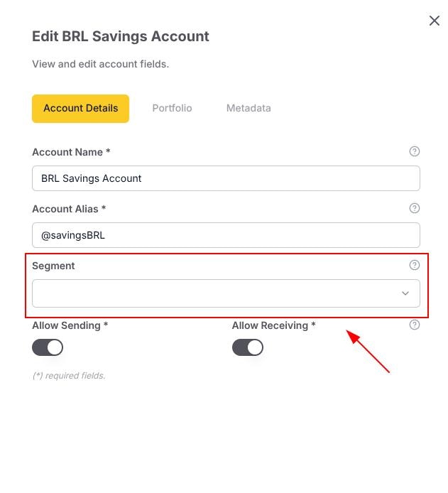This screenshot has height=493, width=448.
Task: Click the Allow Receiving label text
Action: [x=273, y=325]
